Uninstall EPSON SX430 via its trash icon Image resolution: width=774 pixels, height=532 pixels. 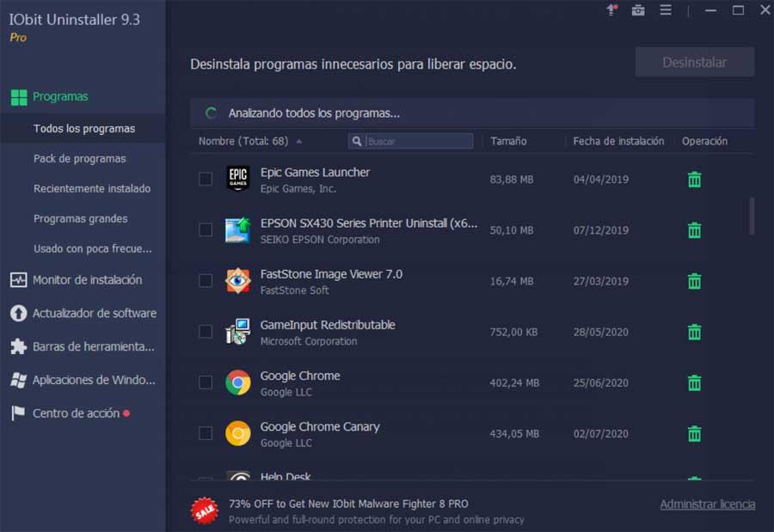tap(694, 230)
